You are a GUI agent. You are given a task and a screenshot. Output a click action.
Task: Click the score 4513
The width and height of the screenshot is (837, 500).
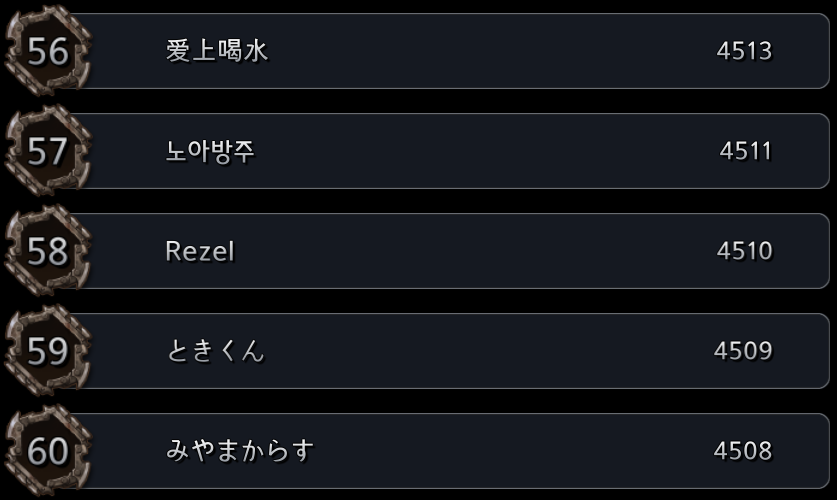[744, 51]
